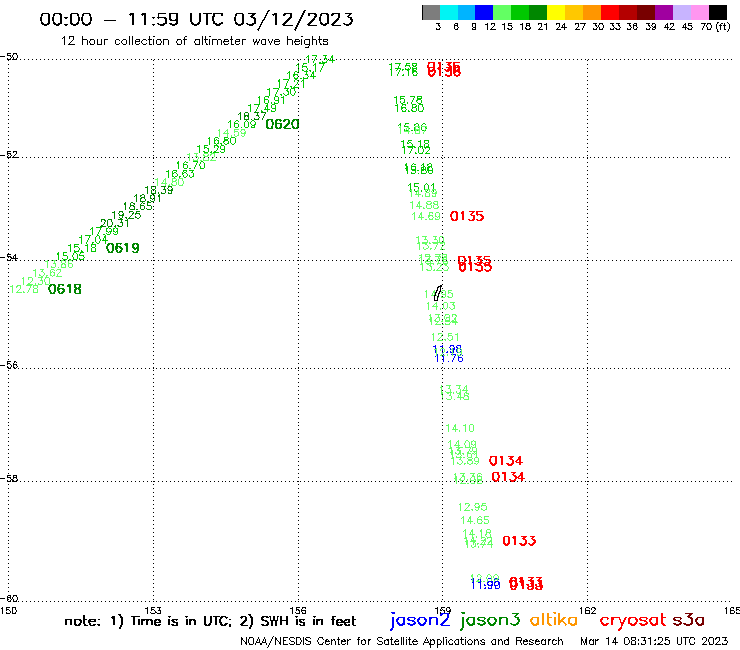
Task: Click the wave height value '20.31'
Action: (x=115, y=223)
